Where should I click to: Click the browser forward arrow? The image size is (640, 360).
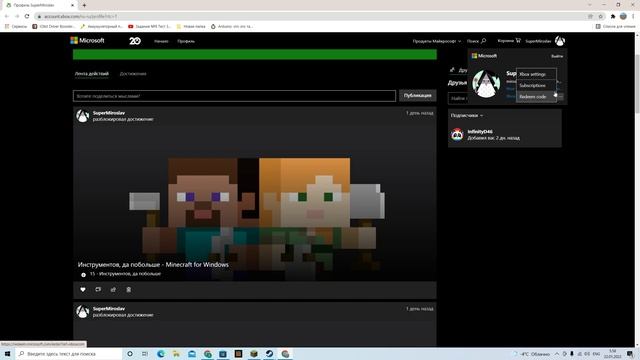point(17,16)
